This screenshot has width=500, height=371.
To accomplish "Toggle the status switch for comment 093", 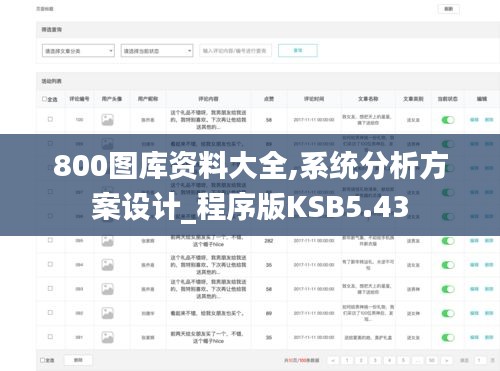I will point(448,289).
